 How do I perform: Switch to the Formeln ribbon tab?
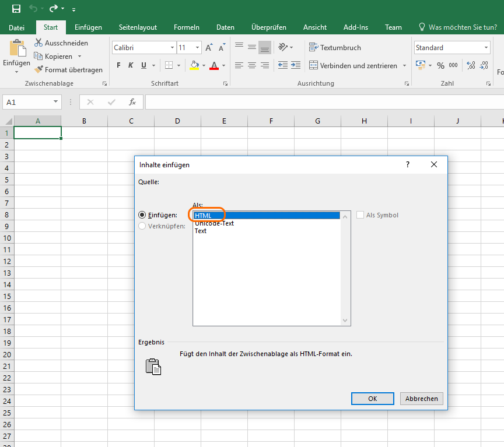187,27
